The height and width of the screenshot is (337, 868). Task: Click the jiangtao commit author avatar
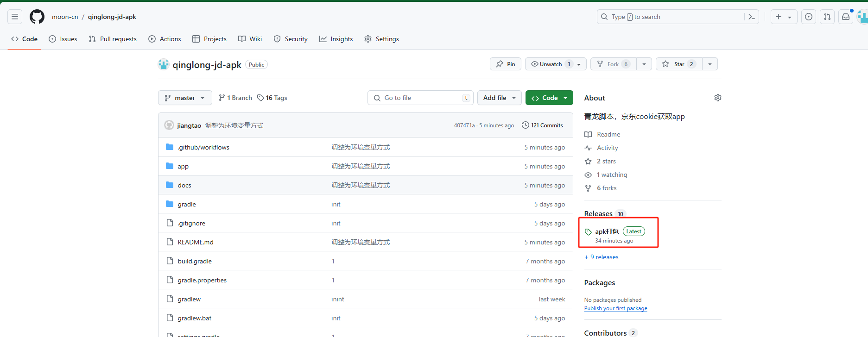pyautogui.click(x=169, y=125)
